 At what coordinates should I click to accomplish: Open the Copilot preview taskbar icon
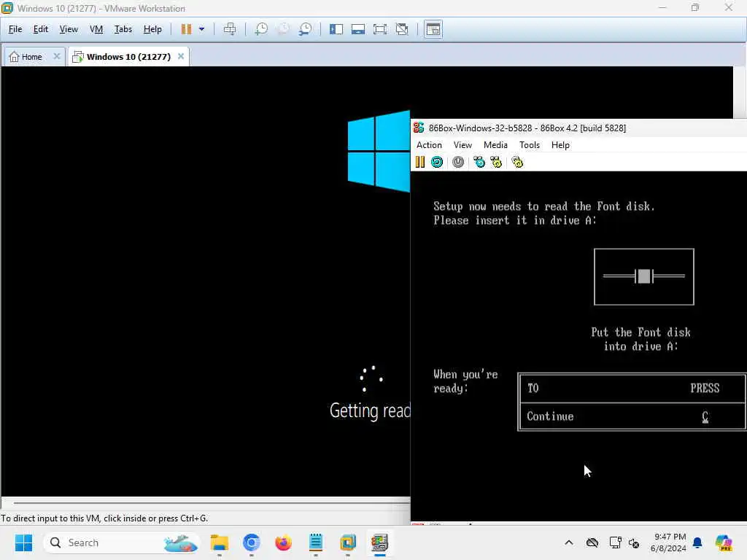[724, 542]
